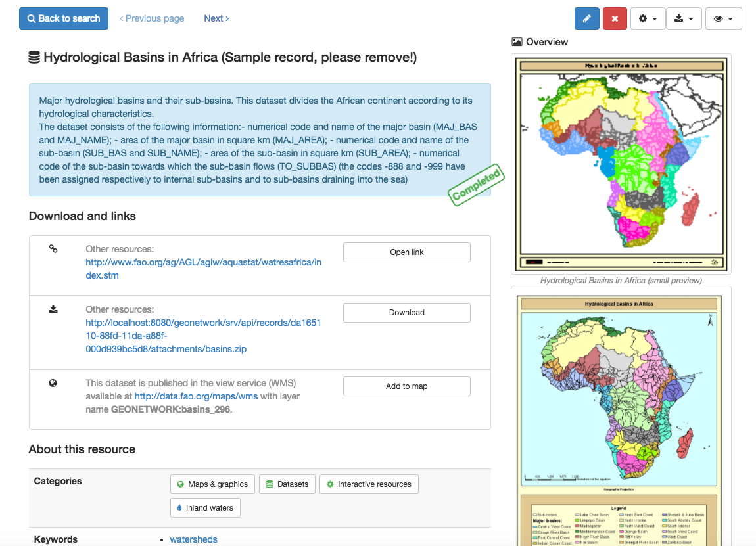Click the link icon beside FAO resource
Image resolution: width=756 pixels, height=546 pixels.
click(53, 249)
